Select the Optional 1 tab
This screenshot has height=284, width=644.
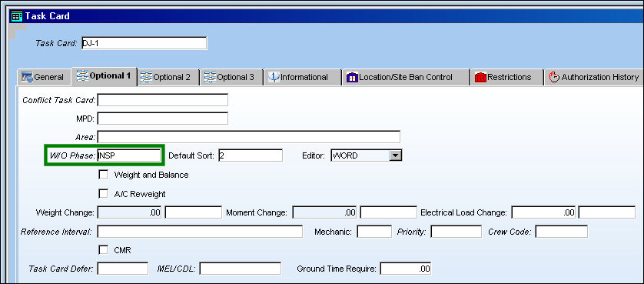[x=105, y=76]
